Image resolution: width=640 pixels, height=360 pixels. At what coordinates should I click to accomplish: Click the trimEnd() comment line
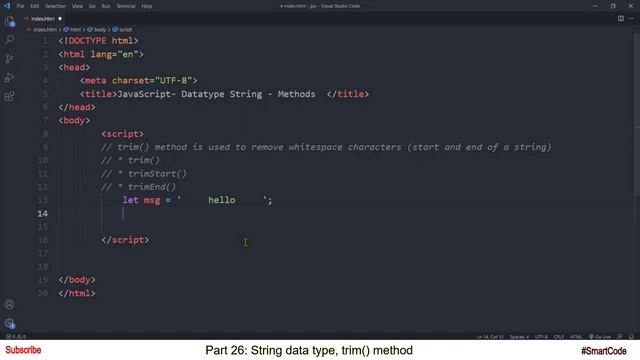[x=138, y=187]
